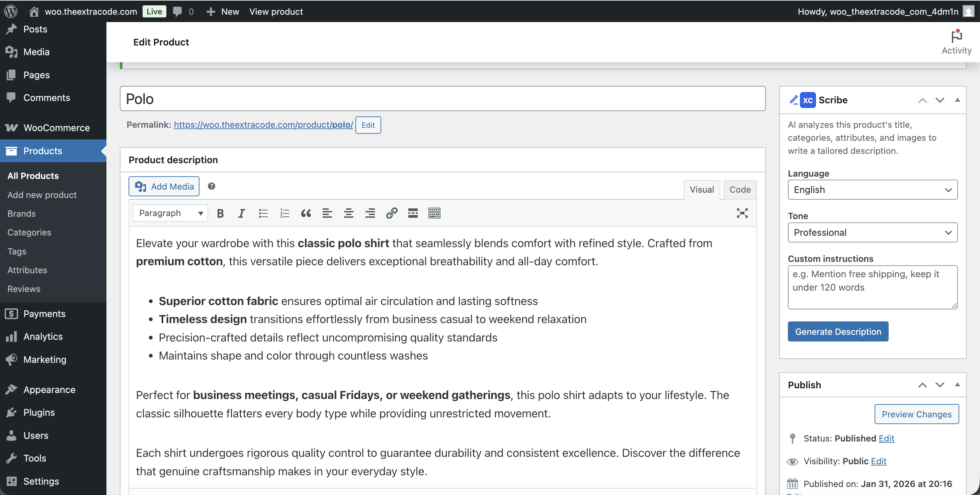Add a blockquote

(x=306, y=213)
